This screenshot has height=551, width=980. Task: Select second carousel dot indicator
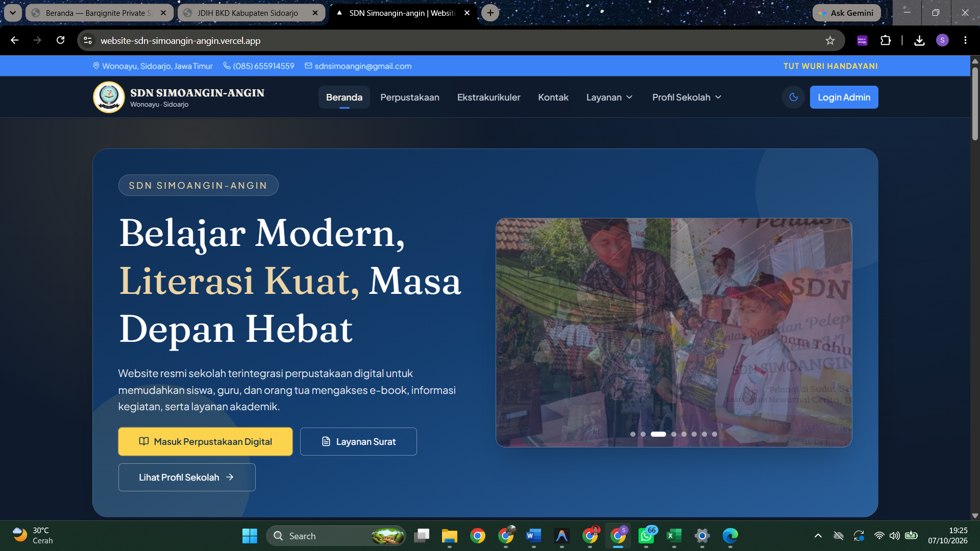point(643,434)
